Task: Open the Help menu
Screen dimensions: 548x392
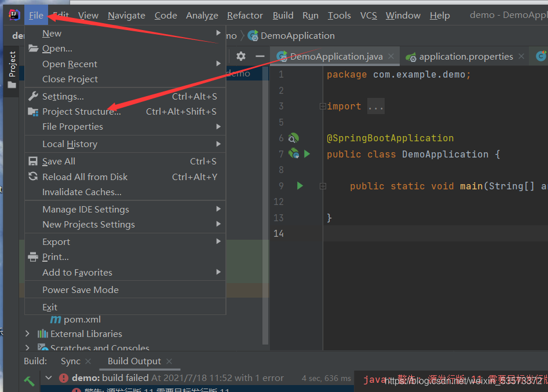Action: click(x=440, y=16)
